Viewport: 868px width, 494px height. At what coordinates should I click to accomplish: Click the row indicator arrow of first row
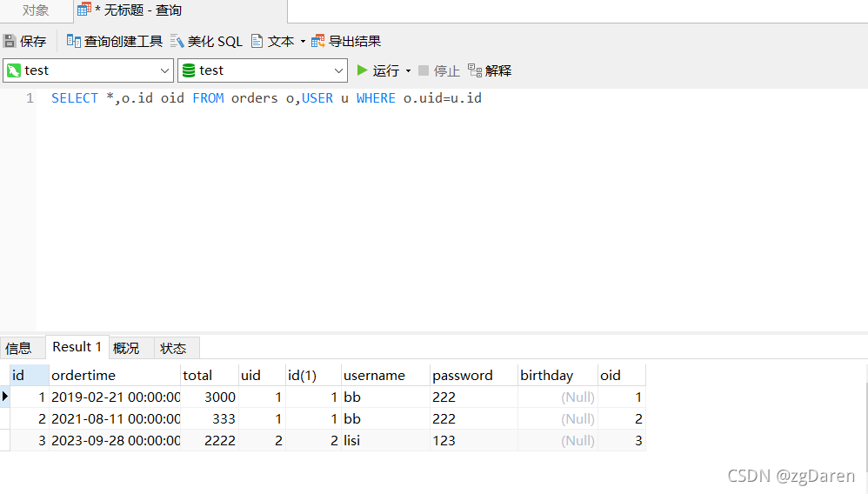tap(5, 397)
